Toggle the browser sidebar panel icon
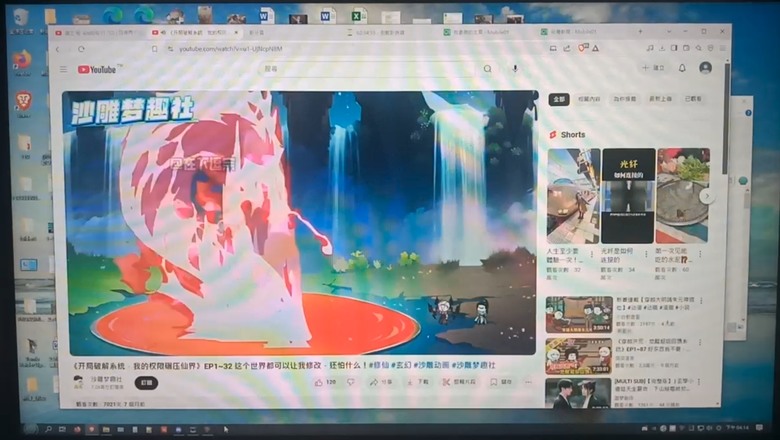The width and height of the screenshot is (780, 440). pos(674,48)
